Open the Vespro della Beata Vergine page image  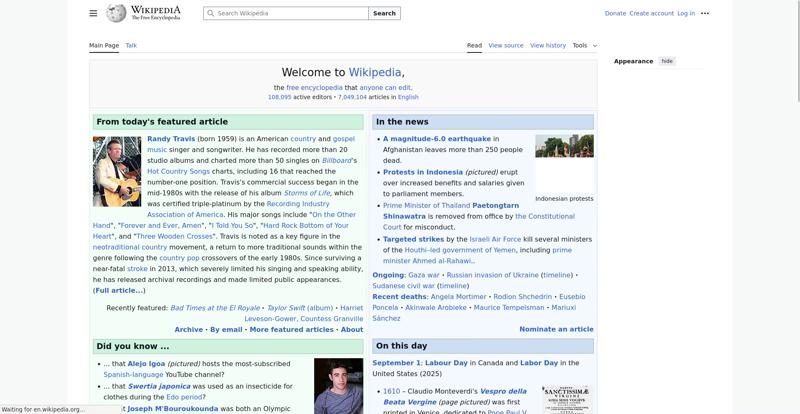coord(566,400)
